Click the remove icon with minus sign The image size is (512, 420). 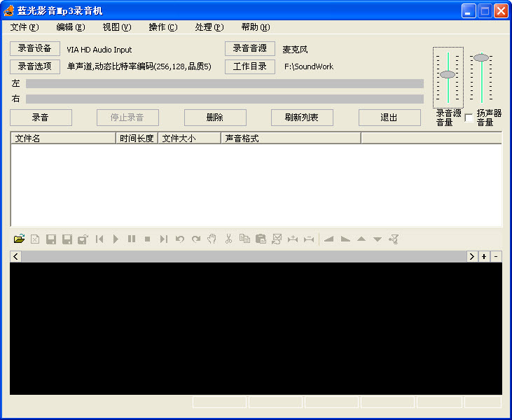(309, 239)
